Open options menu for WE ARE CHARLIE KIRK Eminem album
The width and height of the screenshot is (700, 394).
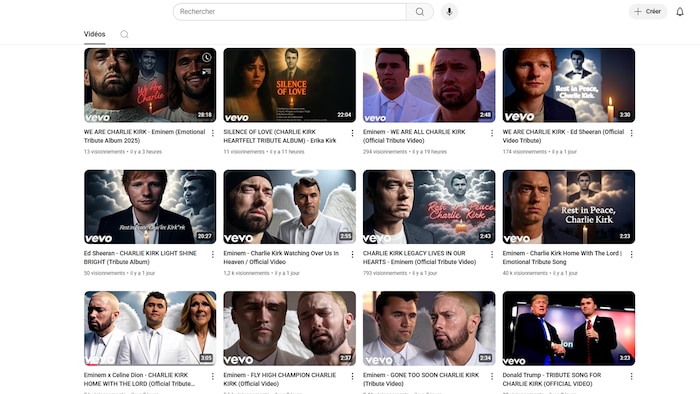212,133
